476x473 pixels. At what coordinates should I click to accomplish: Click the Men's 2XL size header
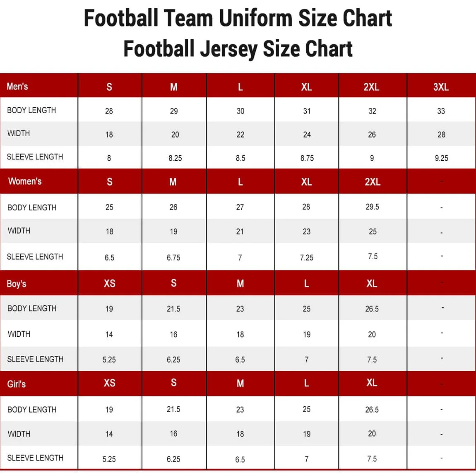(x=371, y=87)
